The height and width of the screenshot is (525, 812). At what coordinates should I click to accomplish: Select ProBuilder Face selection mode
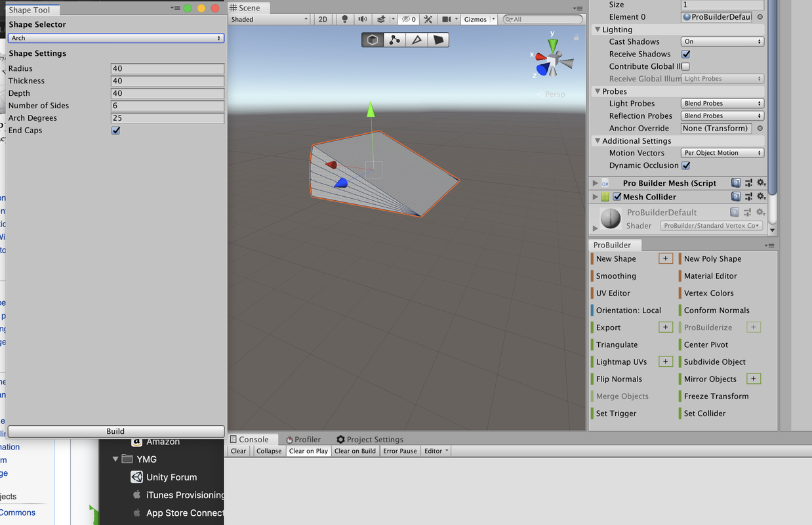pos(438,40)
